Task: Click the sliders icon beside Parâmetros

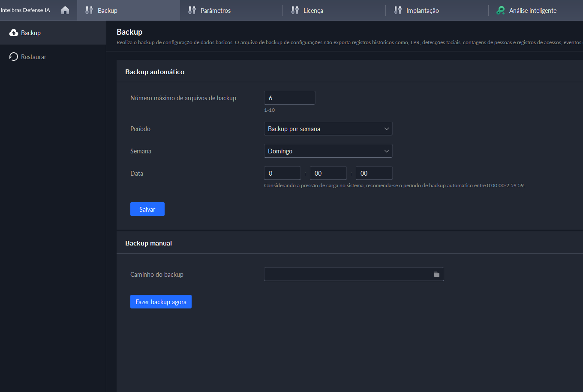Action: point(192,10)
